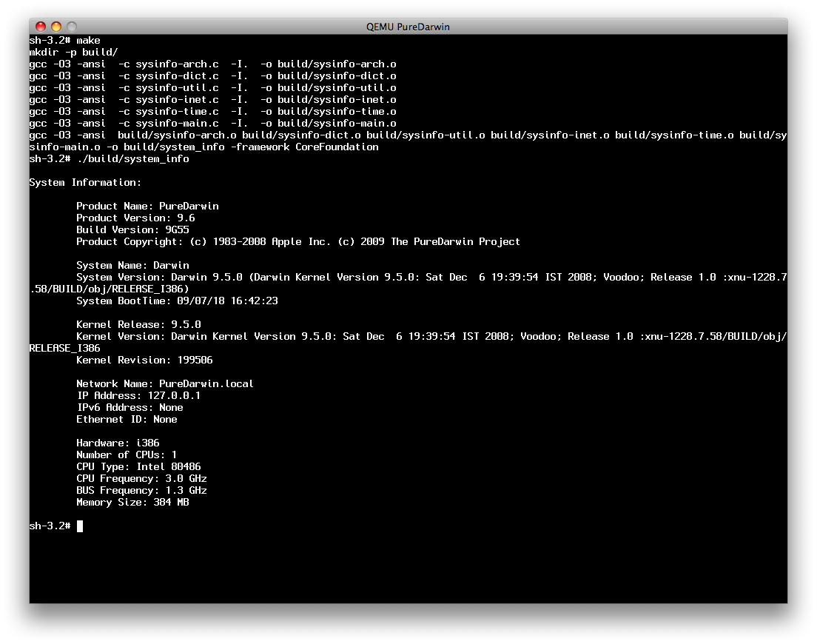Click 'Network Name: PureDarwin.local' line
The width and height of the screenshot is (817, 644).
click(165, 384)
